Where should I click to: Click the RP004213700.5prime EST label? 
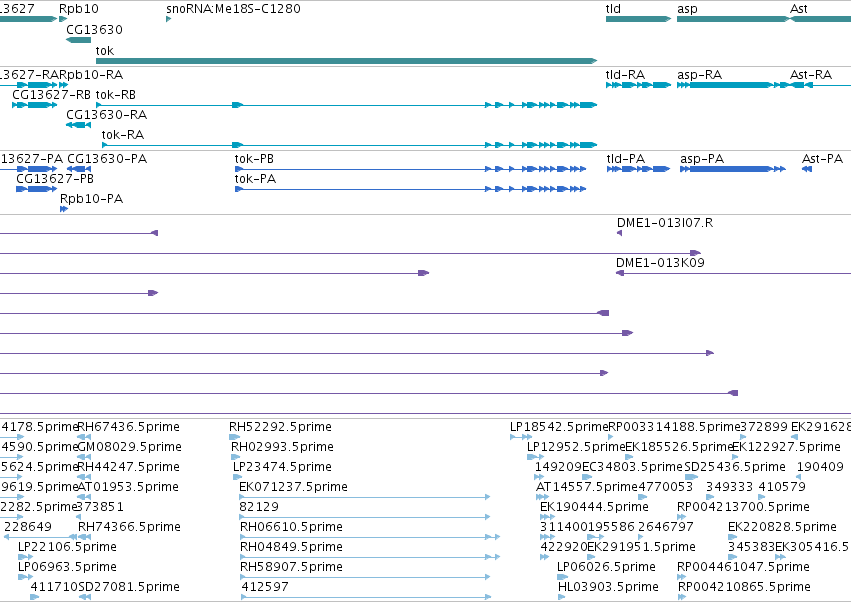click(743, 507)
